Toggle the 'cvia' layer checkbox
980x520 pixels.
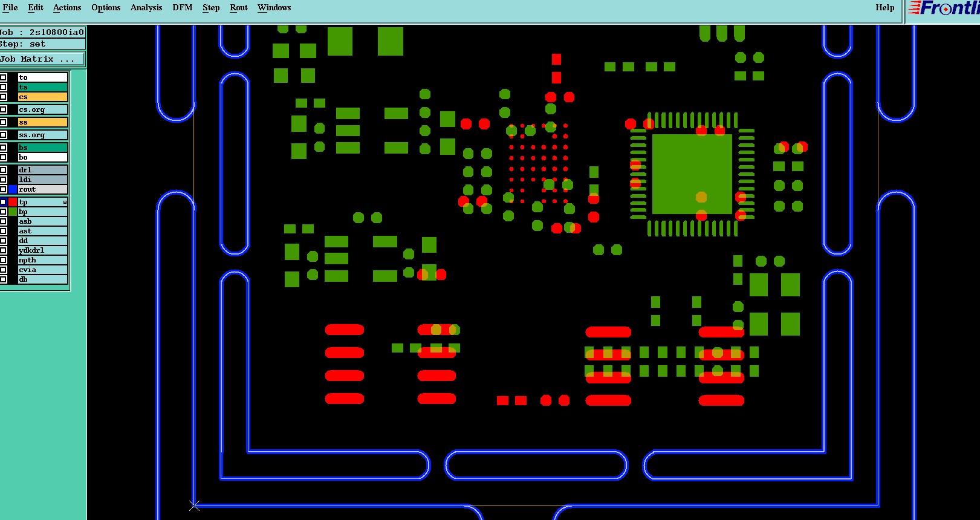tap(3, 270)
